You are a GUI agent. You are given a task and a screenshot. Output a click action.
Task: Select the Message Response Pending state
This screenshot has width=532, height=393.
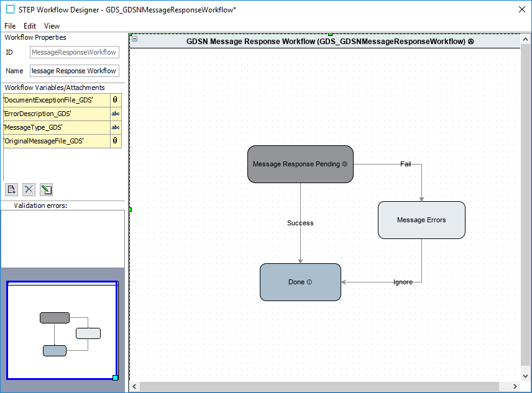click(x=300, y=164)
